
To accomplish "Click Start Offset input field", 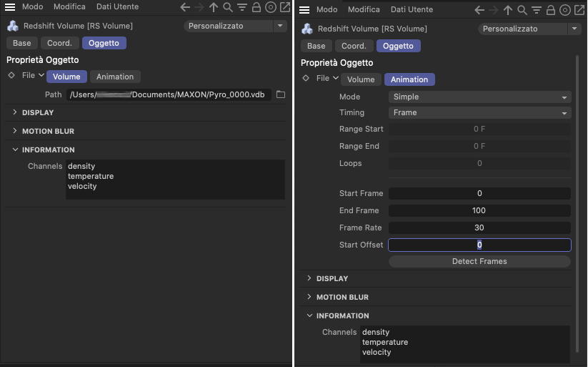I will (x=479, y=245).
